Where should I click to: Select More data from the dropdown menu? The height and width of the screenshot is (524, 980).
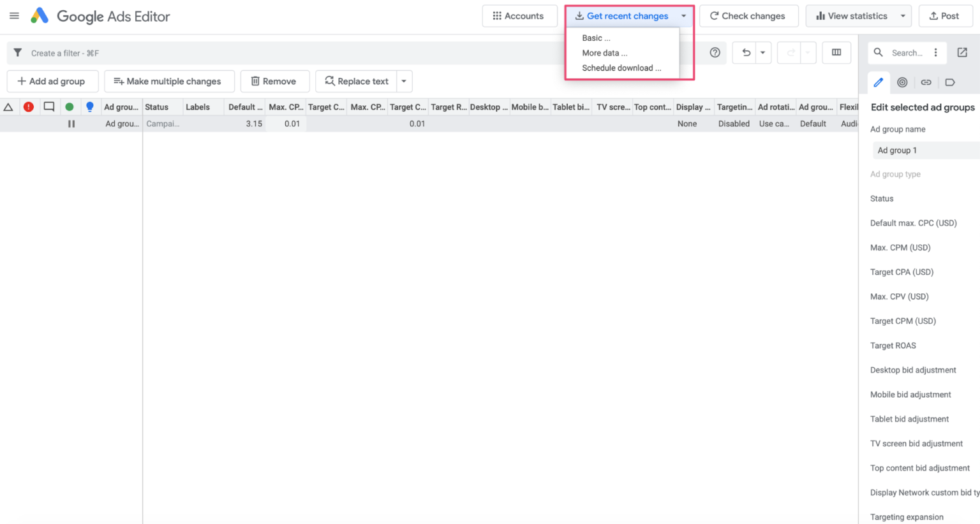coord(604,53)
